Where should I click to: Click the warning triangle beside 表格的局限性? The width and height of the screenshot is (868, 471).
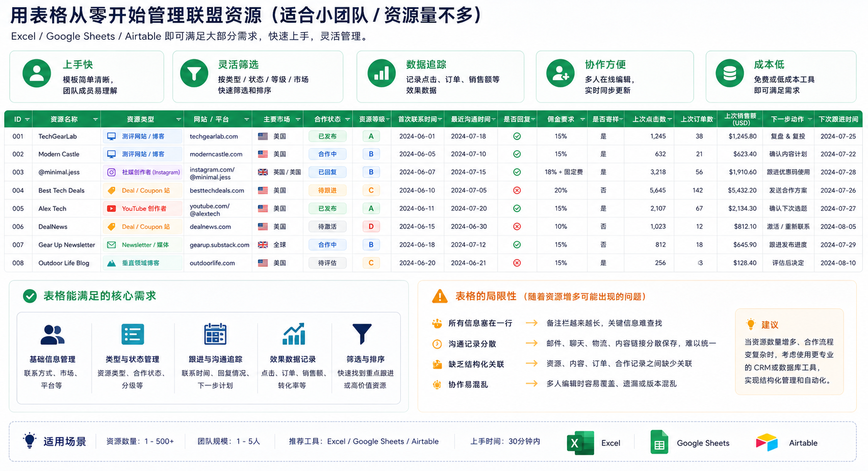click(x=440, y=296)
